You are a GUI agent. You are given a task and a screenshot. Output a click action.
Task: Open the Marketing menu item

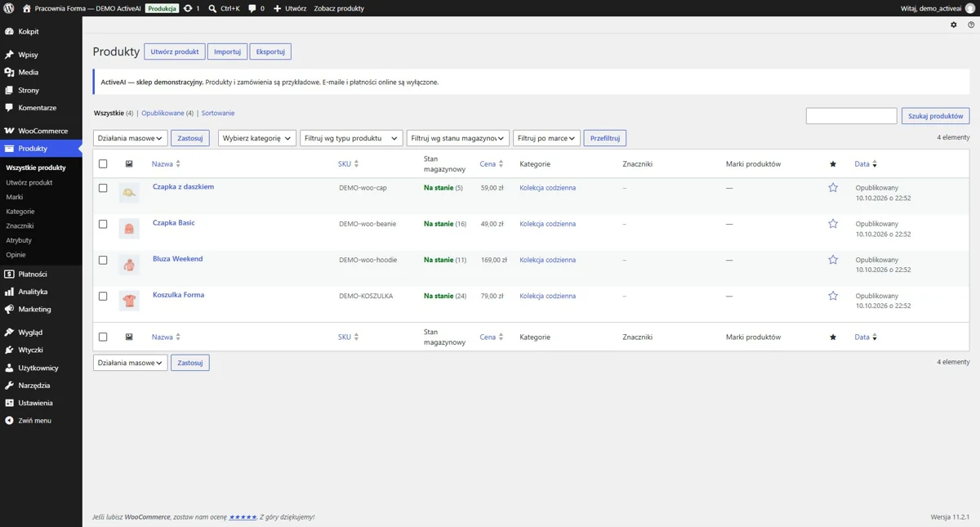tap(41, 310)
